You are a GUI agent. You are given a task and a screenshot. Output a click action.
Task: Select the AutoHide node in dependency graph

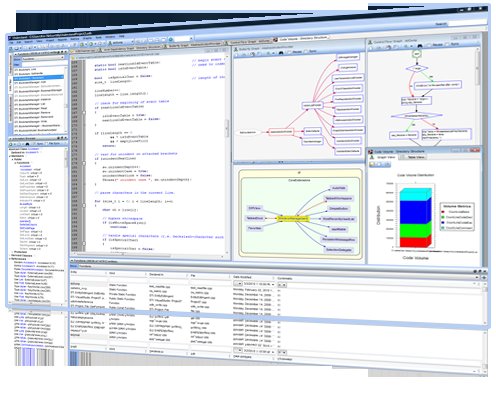click(339, 188)
